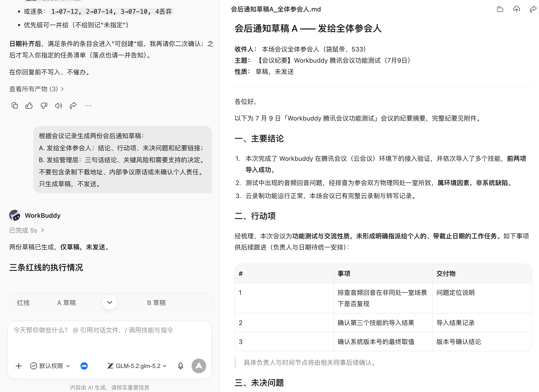Open more options ellipsis under reply
The height and width of the screenshot is (392, 539).
click(88, 105)
